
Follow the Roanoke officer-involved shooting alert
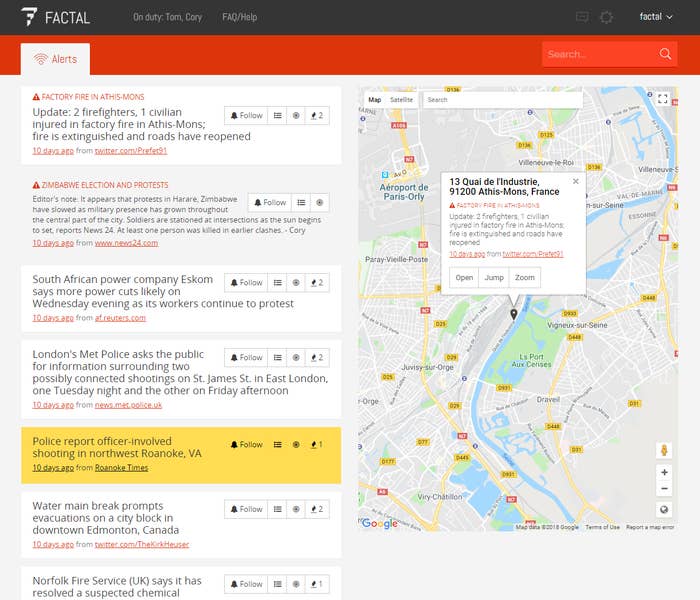(x=246, y=445)
